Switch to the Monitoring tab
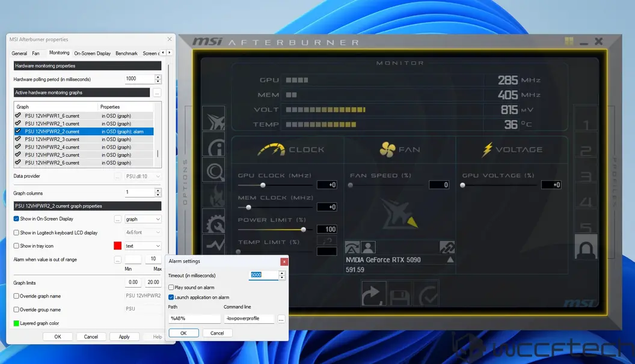Screen dimensions: 635x364 tap(59, 53)
